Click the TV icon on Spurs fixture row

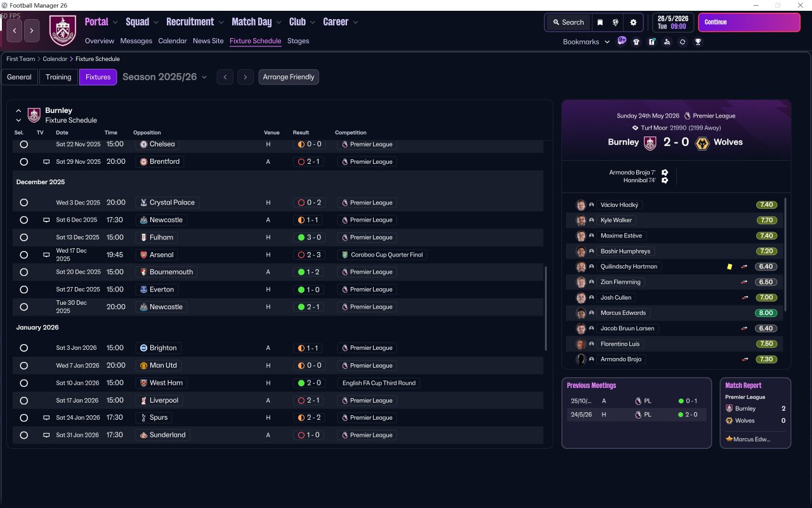[x=46, y=418]
